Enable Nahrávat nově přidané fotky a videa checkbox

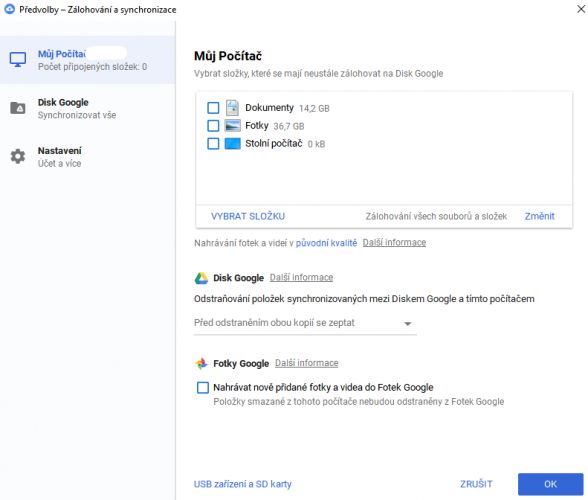tap(203, 387)
